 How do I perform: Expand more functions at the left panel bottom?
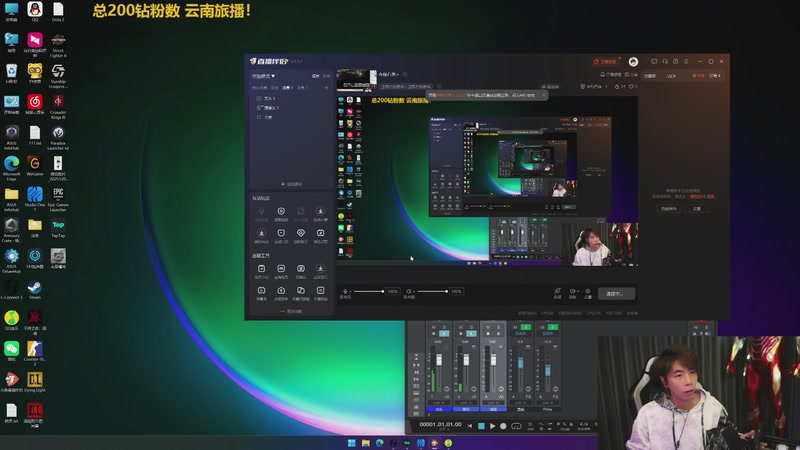click(291, 311)
